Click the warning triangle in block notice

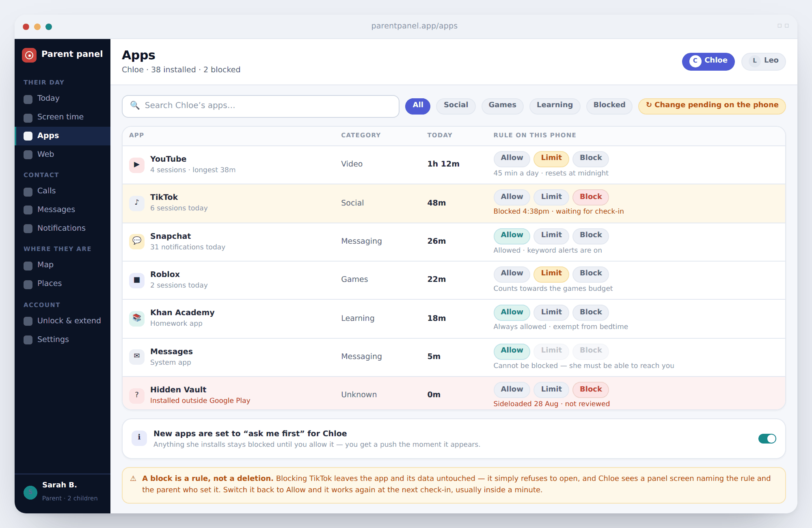point(133,478)
